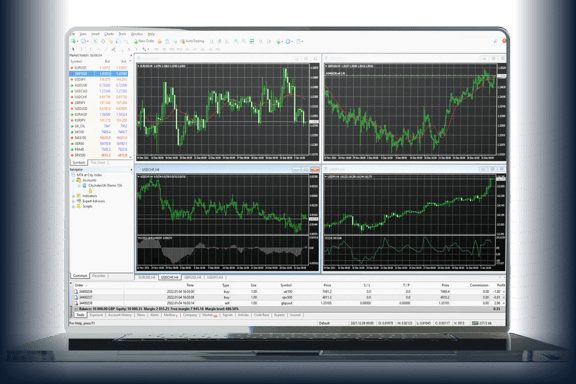Toggle the AutoTrading button
This screenshot has height=384, width=576.
(x=192, y=41)
